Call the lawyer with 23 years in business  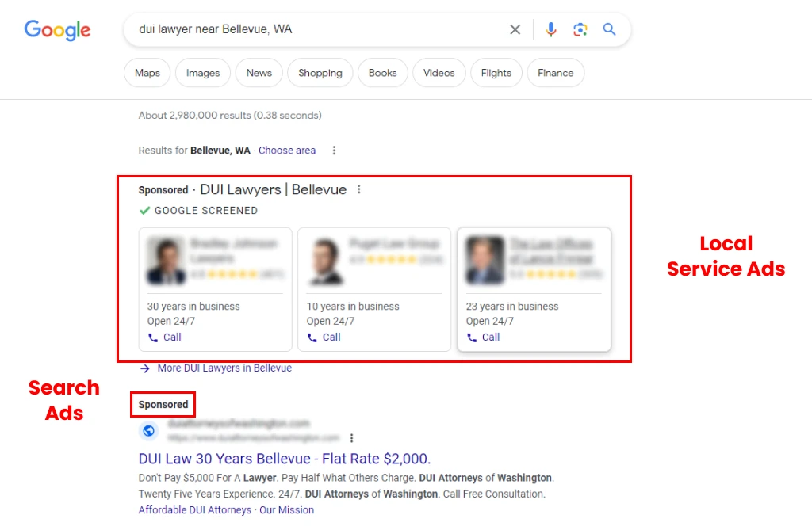click(483, 337)
